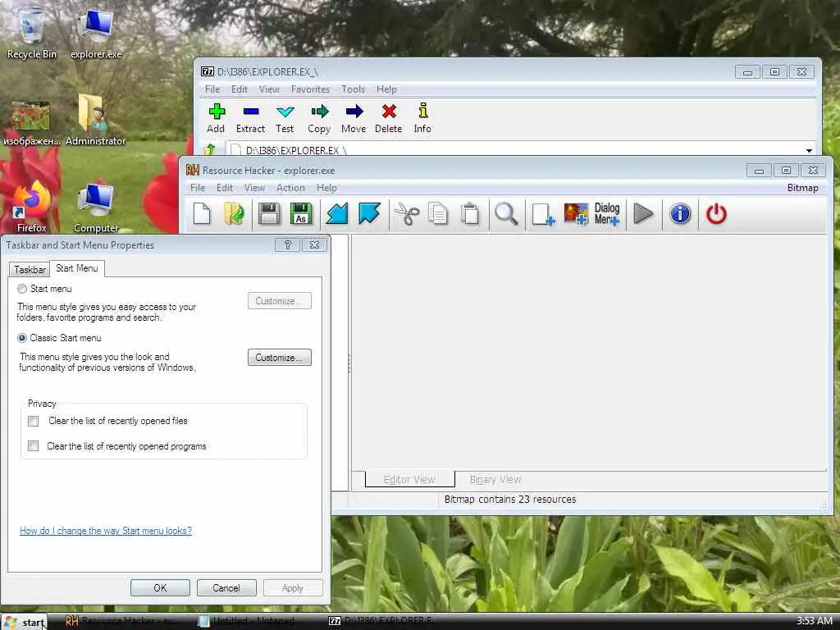The image size is (840, 630).
Task: Check Clear recently opened programs box
Action: coord(33,445)
